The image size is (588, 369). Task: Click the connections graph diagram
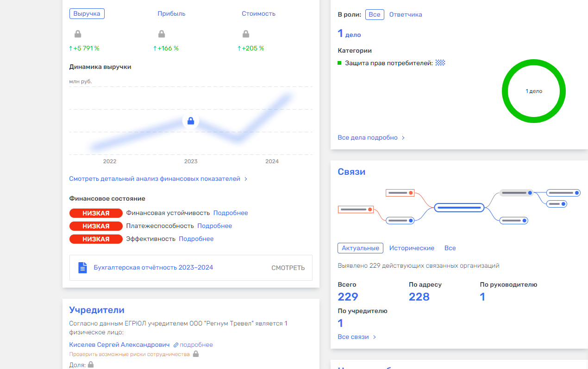[459, 207]
